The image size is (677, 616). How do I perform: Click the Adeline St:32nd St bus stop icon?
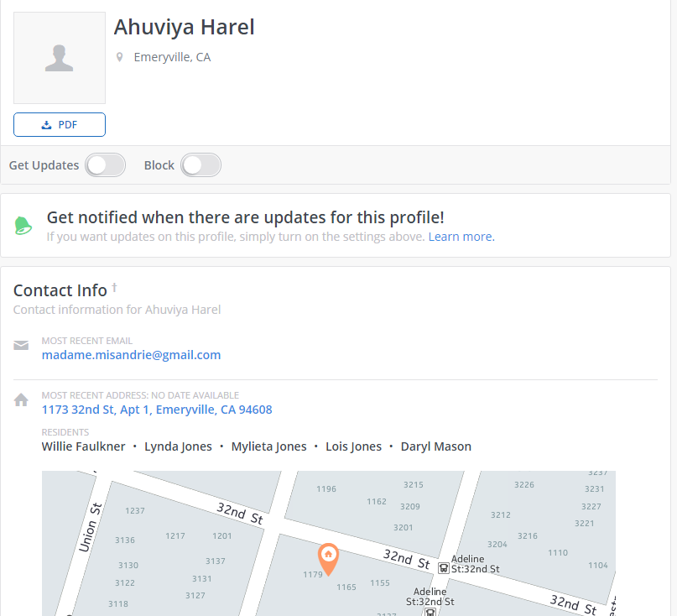point(444,568)
